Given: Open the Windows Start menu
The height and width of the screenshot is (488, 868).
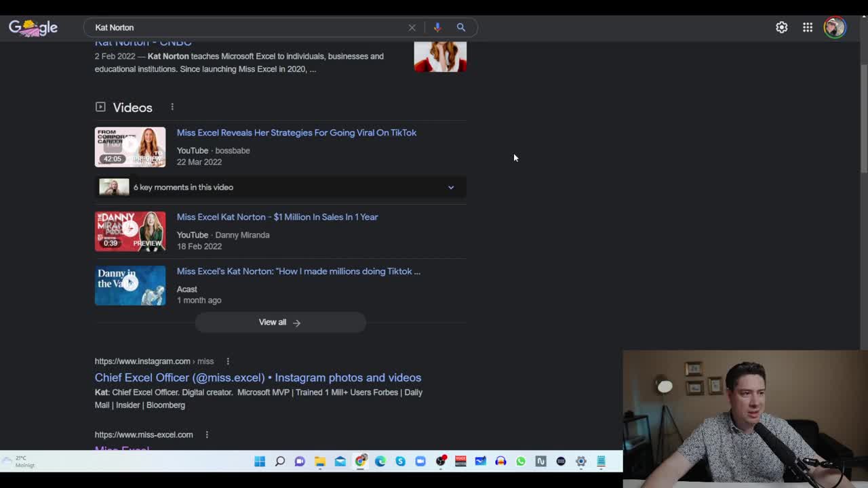Looking at the screenshot, I should [260, 462].
